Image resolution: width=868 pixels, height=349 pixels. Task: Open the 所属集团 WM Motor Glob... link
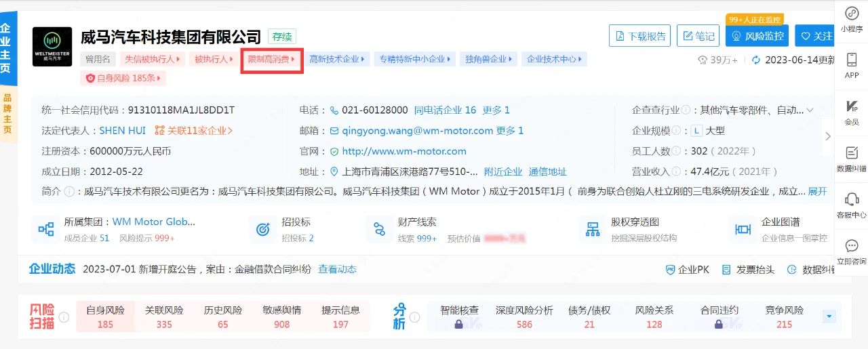pos(153,222)
